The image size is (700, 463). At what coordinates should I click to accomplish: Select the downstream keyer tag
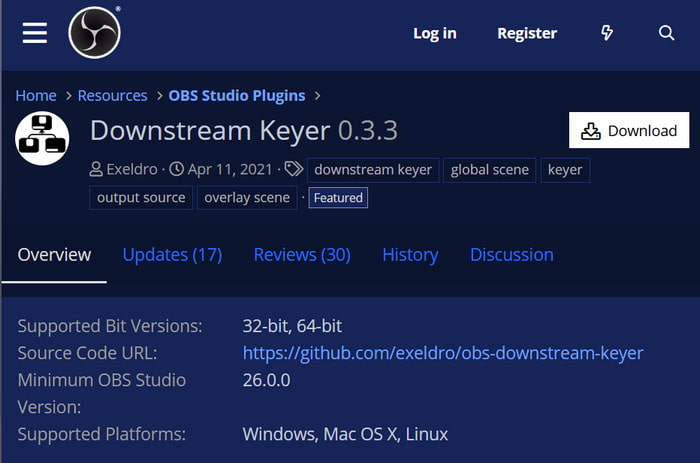point(373,170)
